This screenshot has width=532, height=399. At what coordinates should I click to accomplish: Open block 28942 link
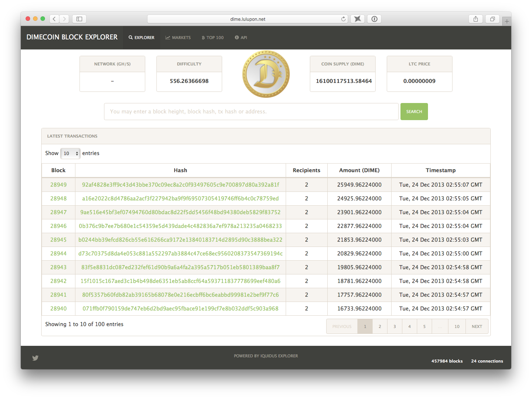pyautogui.click(x=59, y=281)
